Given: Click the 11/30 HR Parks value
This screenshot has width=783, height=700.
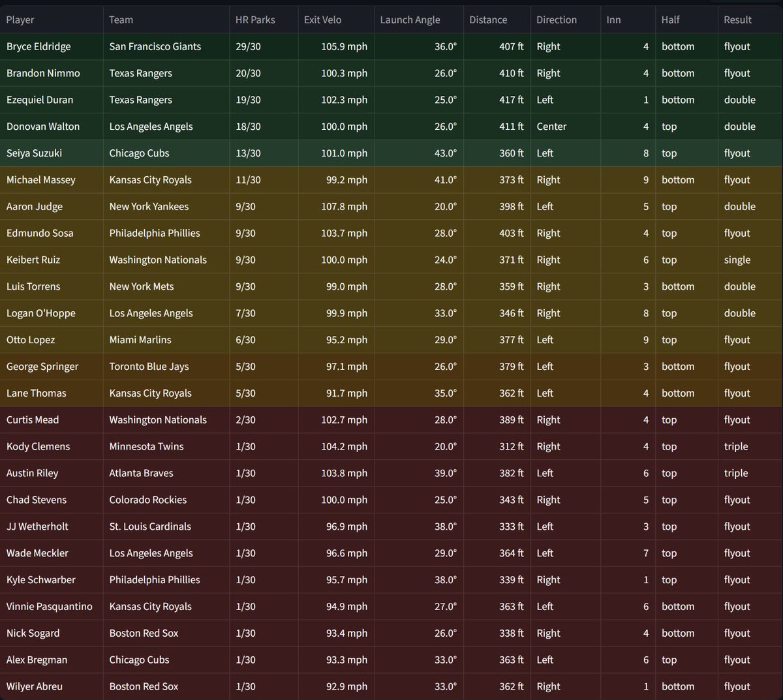Looking at the screenshot, I should (x=248, y=180).
